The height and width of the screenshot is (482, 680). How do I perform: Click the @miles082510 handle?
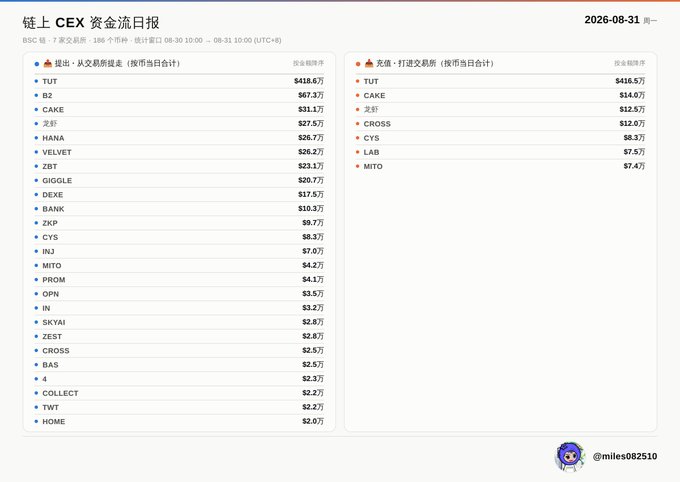[x=624, y=456]
